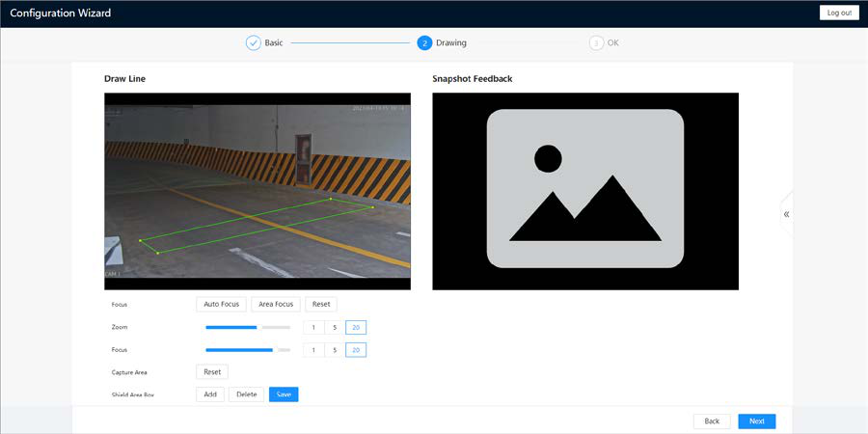Click the Drawing step number 2 icon

[424, 42]
